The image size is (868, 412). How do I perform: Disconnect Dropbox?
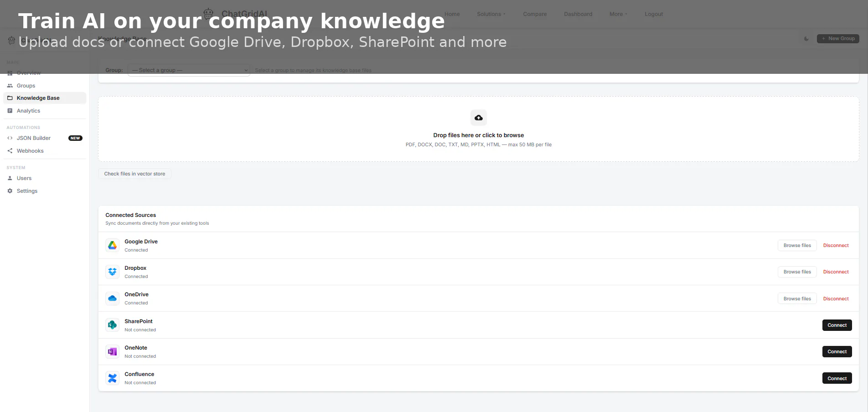[x=836, y=272]
